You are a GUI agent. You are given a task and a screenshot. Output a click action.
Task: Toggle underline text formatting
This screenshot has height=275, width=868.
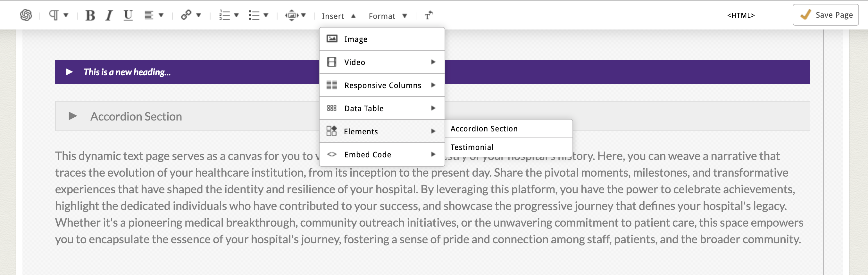pos(128,15)
